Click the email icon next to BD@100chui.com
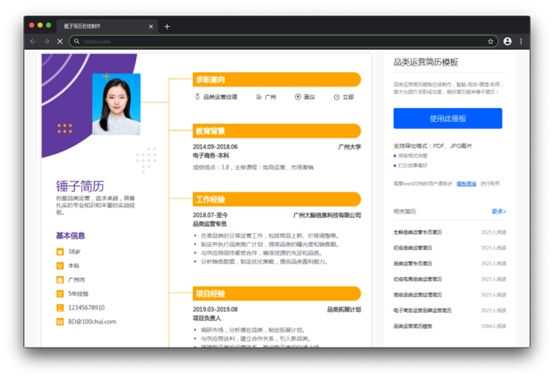554x379 pixels. click(x=60, y=322)
